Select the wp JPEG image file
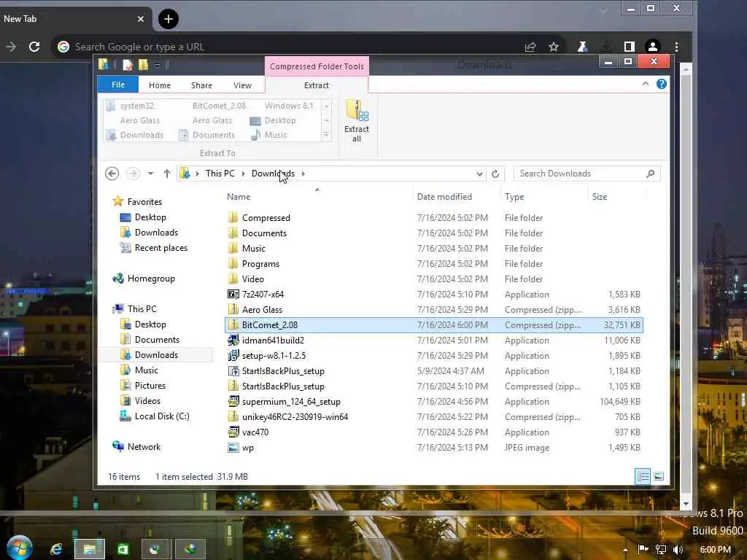Viewport: 747px width, 560px height. point(433,448)
